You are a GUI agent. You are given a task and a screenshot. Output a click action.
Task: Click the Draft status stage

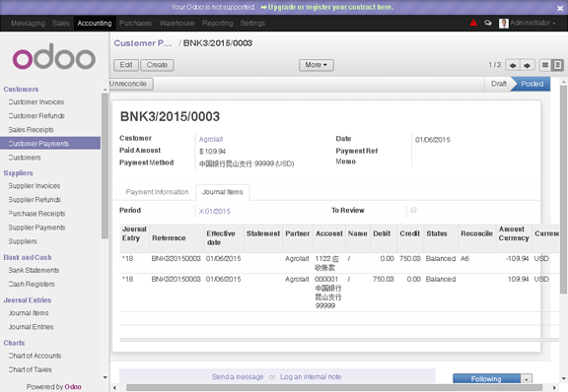point(498,84)
